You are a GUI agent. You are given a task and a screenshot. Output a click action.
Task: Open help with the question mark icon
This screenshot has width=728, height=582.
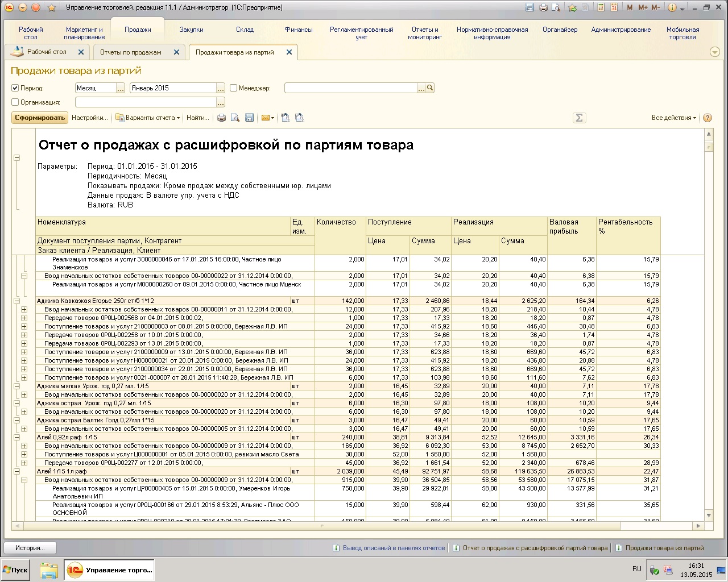pos(708,118)
